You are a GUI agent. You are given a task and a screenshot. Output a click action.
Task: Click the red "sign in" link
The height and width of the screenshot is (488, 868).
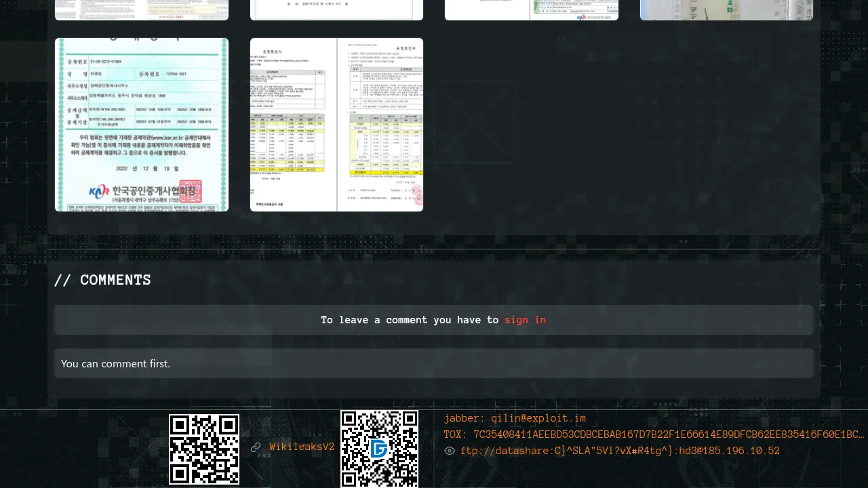click(525, 320)
